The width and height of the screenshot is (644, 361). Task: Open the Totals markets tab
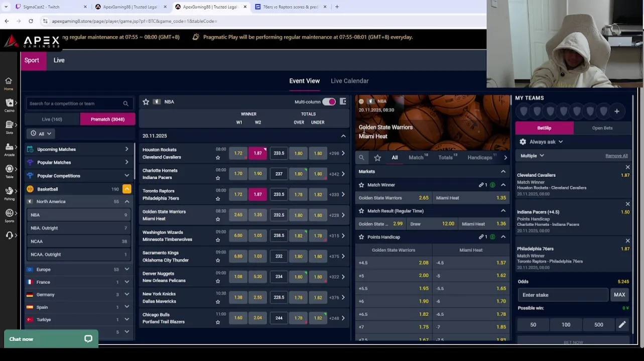447,158
